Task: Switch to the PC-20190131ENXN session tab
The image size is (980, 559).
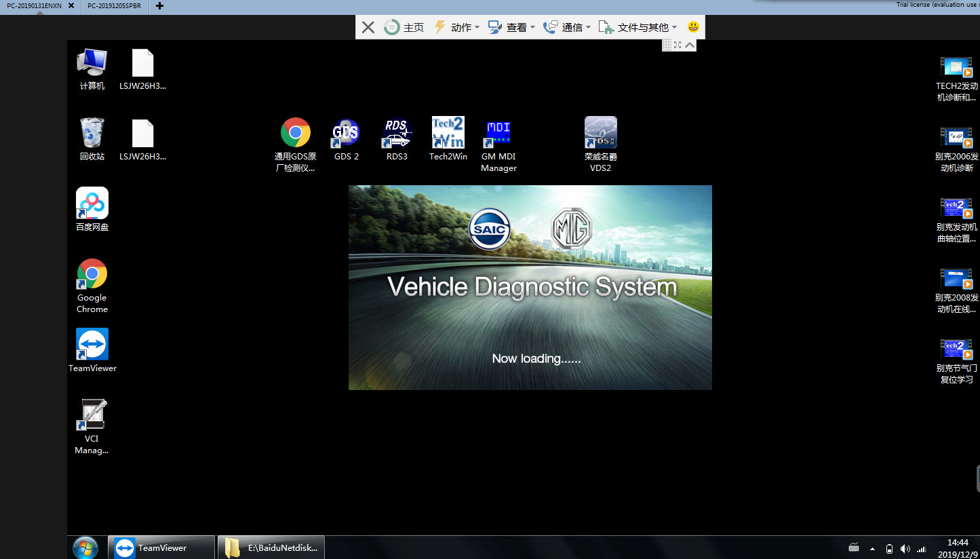Action: pyautogui.click(x=35, y=5)
